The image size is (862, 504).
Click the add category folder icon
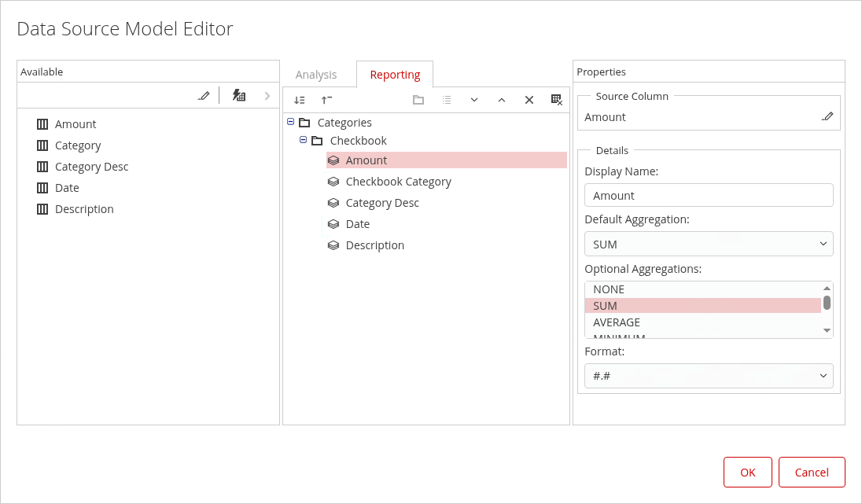click(x=418, y=100)
